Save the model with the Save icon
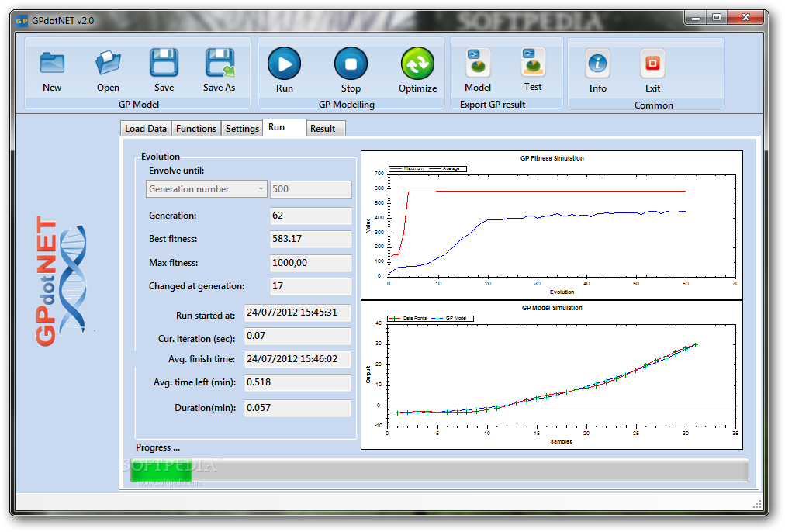 coord(164,63)
